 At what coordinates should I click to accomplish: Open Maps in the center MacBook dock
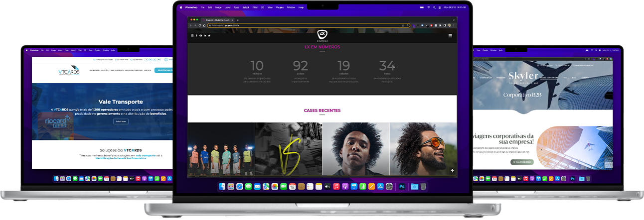(x=266, y=187)
